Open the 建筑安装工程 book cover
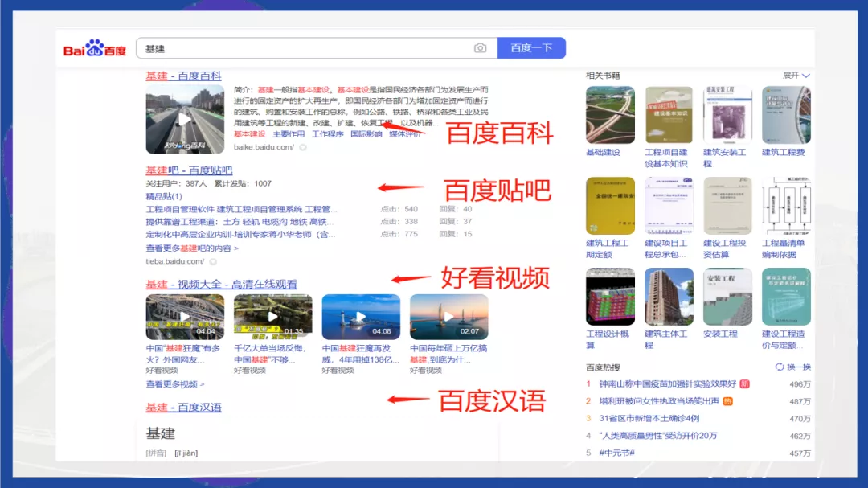868x488 pixels. tap(727, 115)
